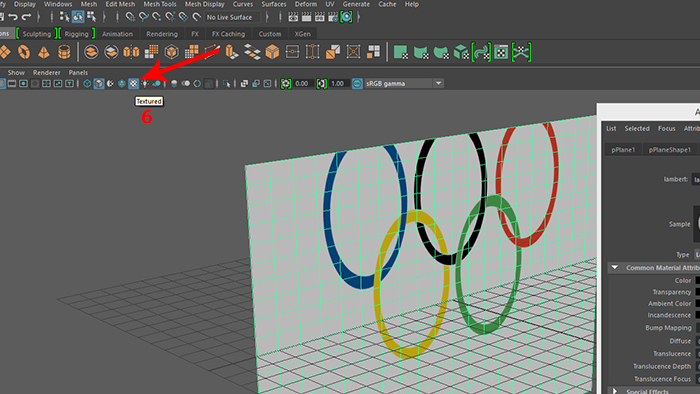Switch to pPlane1 attribute tab
The height and width of the screenshot is (394, 700).
pyautogui.click(x=623, y=150)
